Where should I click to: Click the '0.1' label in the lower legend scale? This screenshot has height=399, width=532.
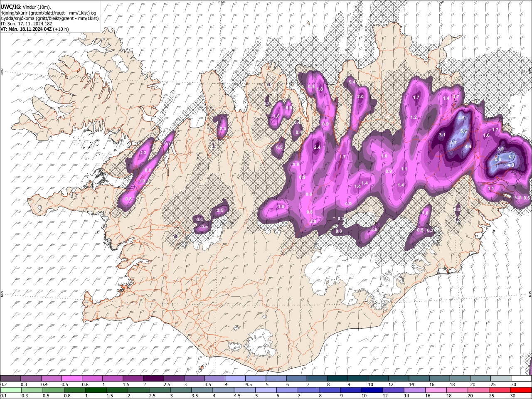(x=3, y=396)
